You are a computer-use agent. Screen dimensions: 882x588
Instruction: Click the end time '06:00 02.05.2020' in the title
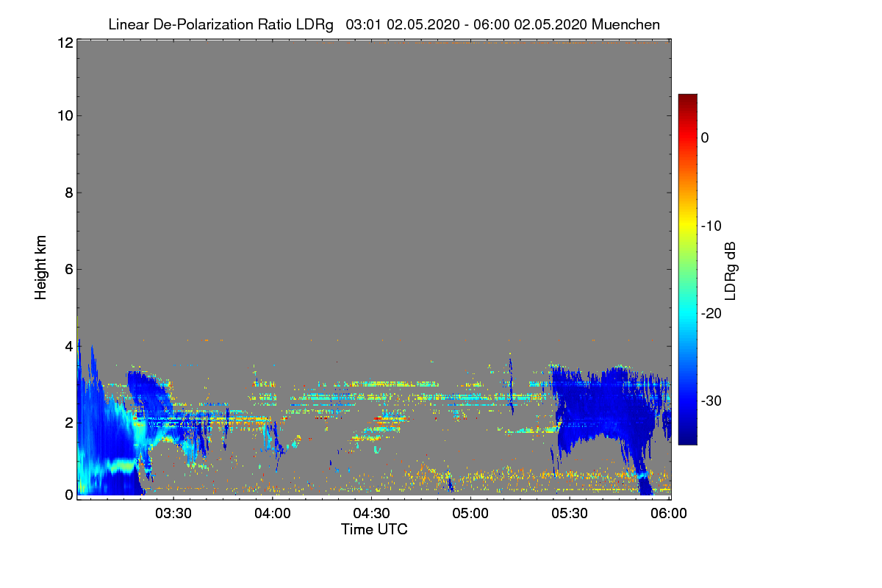530,24
